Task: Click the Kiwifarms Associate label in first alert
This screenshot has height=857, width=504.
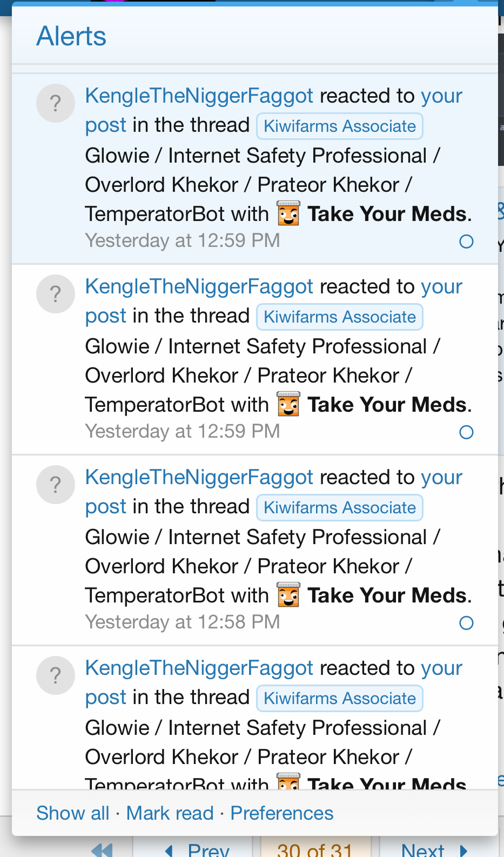Action: [340, 126]
